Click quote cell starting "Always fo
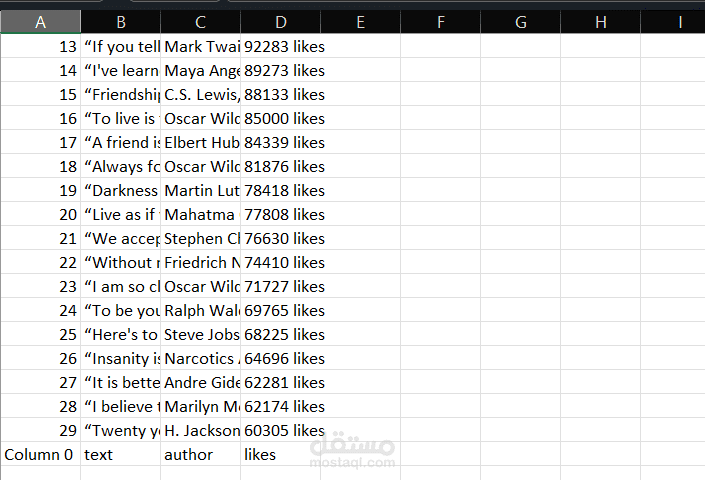The image size is (705, 480). [x=120, y=166]
